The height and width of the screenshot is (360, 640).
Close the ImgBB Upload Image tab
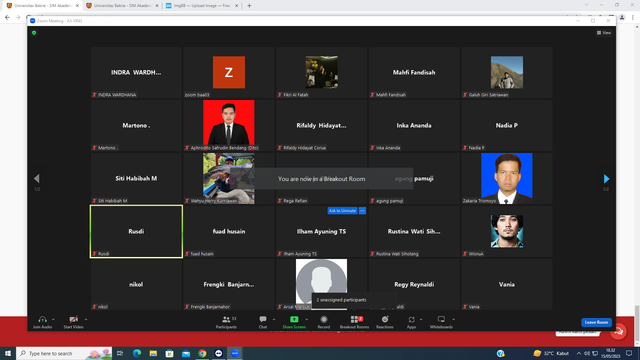[x=236, y=6]
